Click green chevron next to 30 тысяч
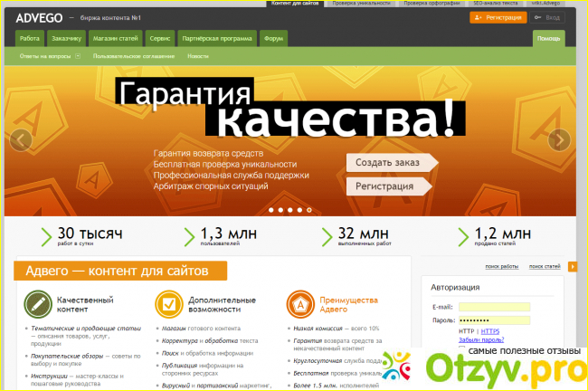The image size is (588, 391). tap(46, 236)
